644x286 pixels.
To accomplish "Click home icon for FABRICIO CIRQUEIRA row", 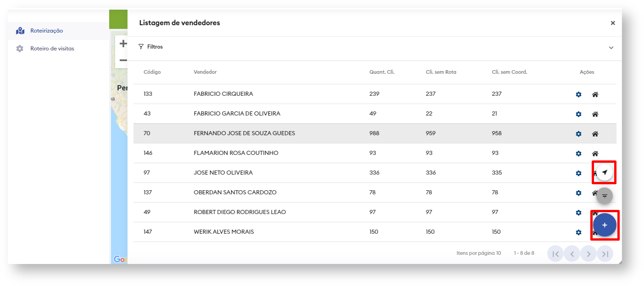I will pos(595,94).
